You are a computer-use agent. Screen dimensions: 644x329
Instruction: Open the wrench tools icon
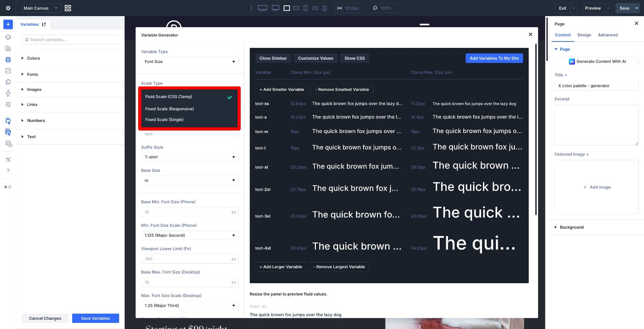pos(8,159)
